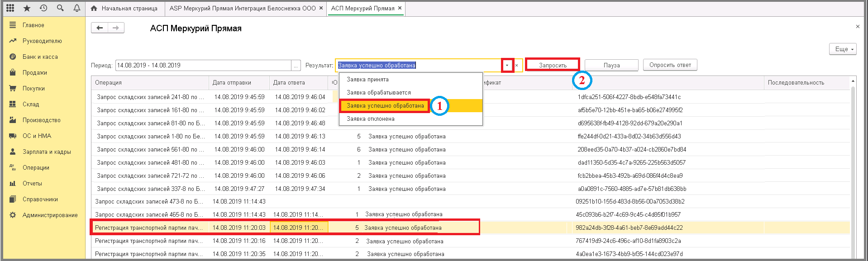Viewport: 868px width, 261px height.
Task: Go forward with the right arrow button
Action: point(116,28)
